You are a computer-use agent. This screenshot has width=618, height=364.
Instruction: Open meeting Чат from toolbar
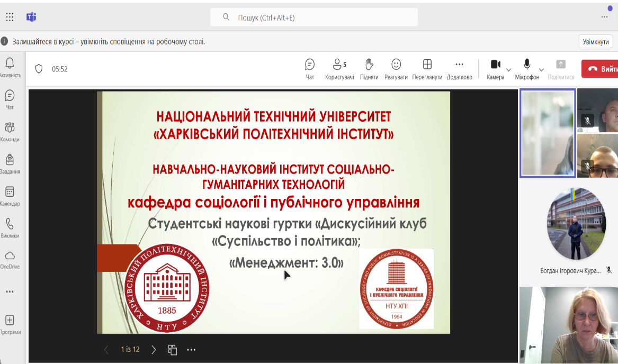pyautogui.click(x=310, y=69)
